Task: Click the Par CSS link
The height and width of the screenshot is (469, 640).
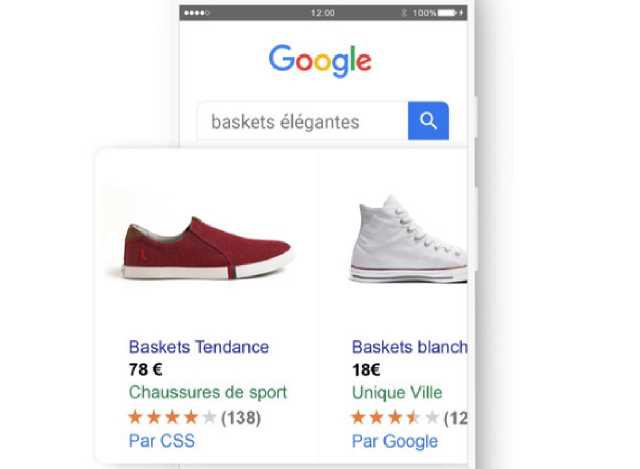Action: tap(162, 441)
